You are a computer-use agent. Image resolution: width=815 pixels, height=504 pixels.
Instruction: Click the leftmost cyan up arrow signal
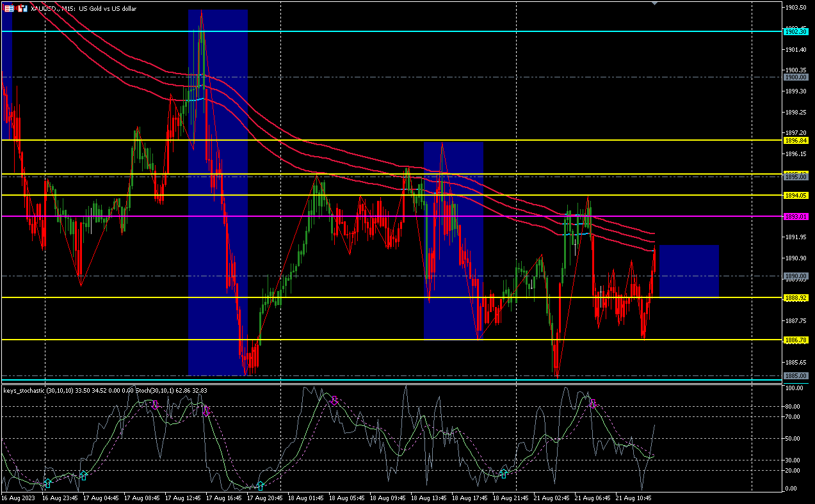tap(47, 484)
